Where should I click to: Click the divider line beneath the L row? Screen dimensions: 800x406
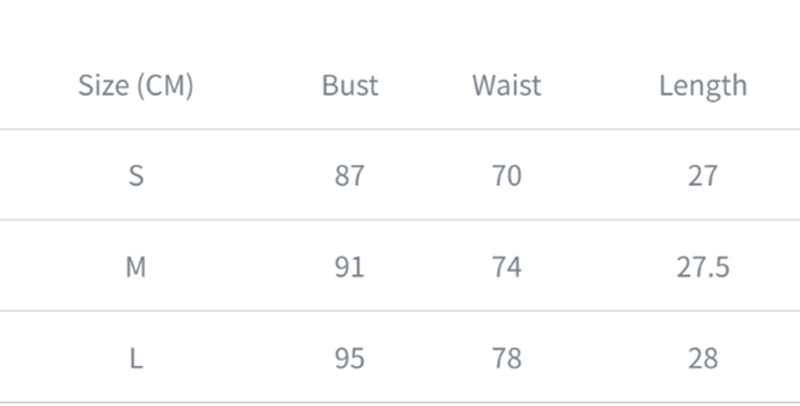400,402
